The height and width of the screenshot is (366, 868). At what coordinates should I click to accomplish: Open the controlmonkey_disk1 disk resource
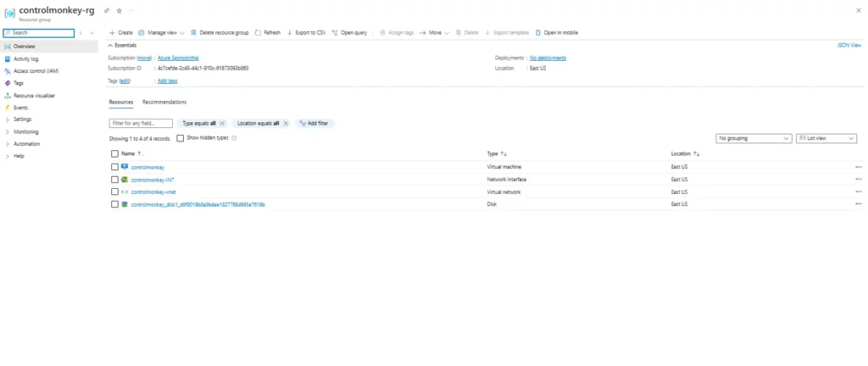(198, 204)
